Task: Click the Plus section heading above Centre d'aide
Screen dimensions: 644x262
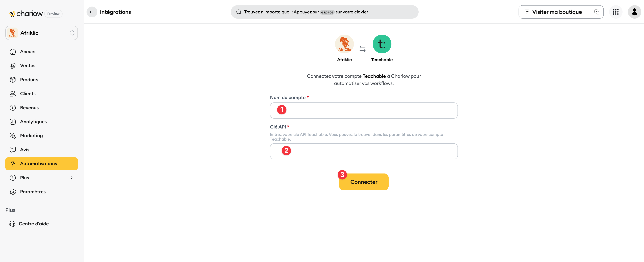Action: (x=10, y=210)
